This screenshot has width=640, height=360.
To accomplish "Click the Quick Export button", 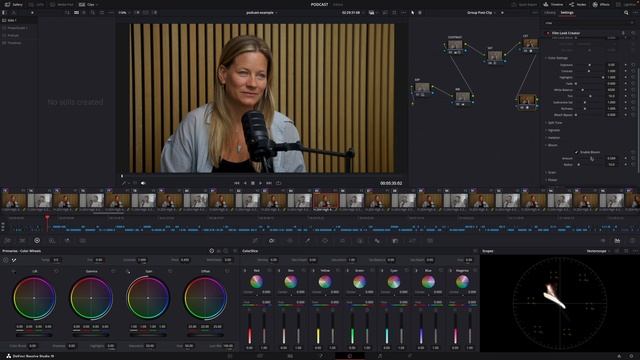I will coord(524,4).
